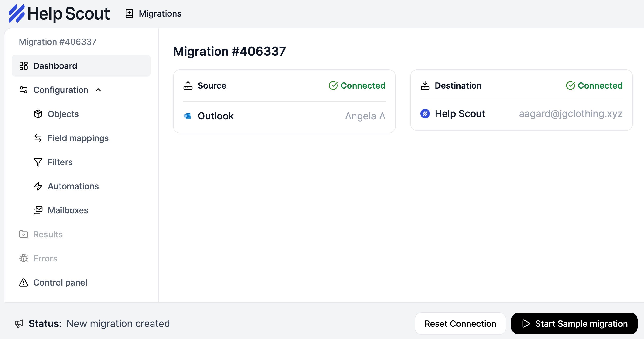
Task: Start the Sample migration
Action: [x=574, y=324]
